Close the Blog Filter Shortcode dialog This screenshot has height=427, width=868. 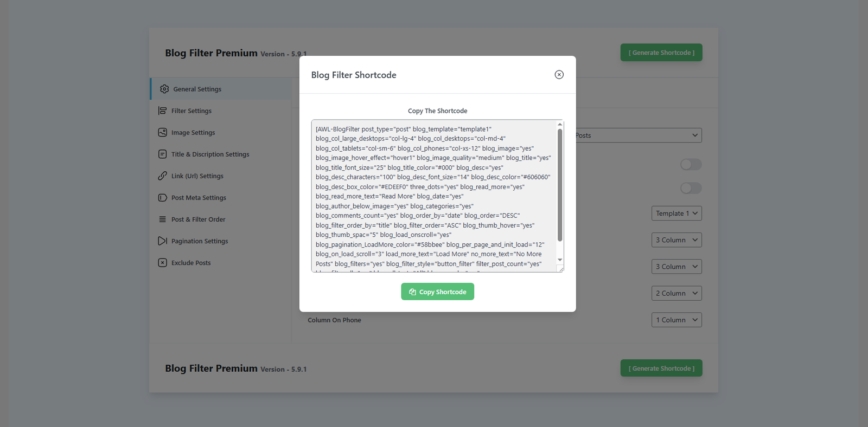pos(559,75)
